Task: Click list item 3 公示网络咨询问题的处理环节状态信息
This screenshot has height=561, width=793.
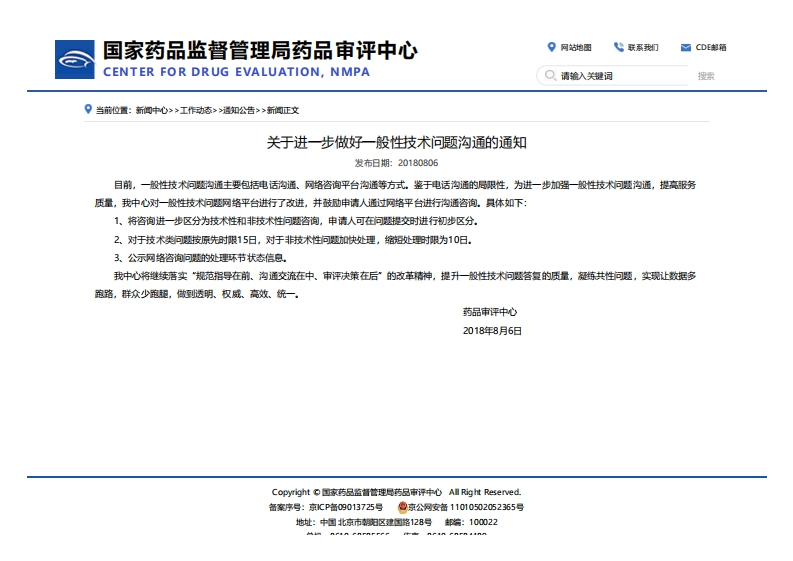Action: tap(201, 258)
